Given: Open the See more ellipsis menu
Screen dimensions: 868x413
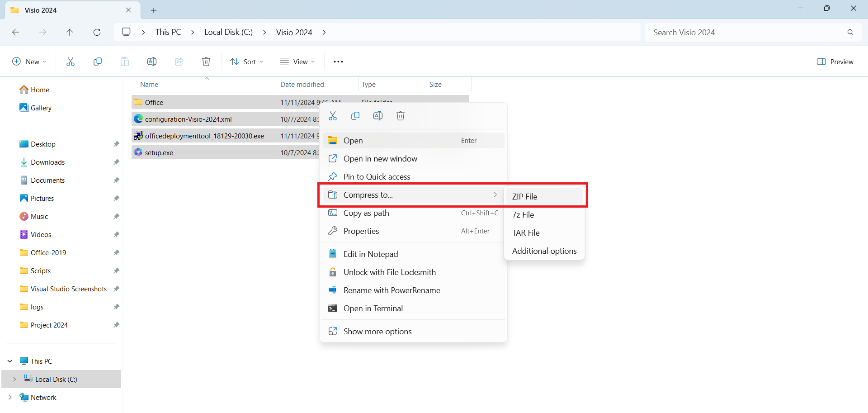Looking at the screenshot, I should (x=338, y=62).
